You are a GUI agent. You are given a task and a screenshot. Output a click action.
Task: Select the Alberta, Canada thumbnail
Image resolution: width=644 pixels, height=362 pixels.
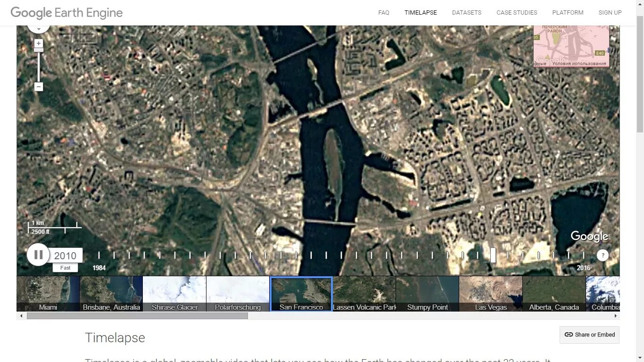point(554,294)
